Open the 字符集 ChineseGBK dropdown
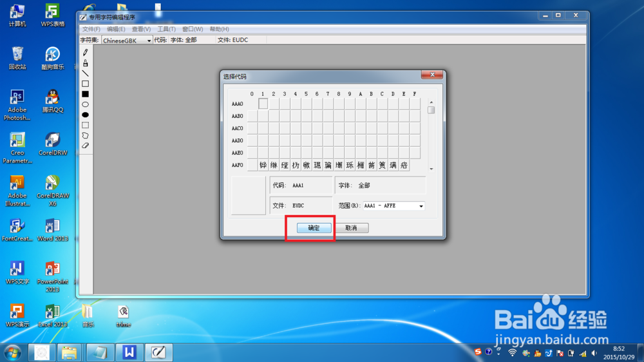 (x=127, y=41)
